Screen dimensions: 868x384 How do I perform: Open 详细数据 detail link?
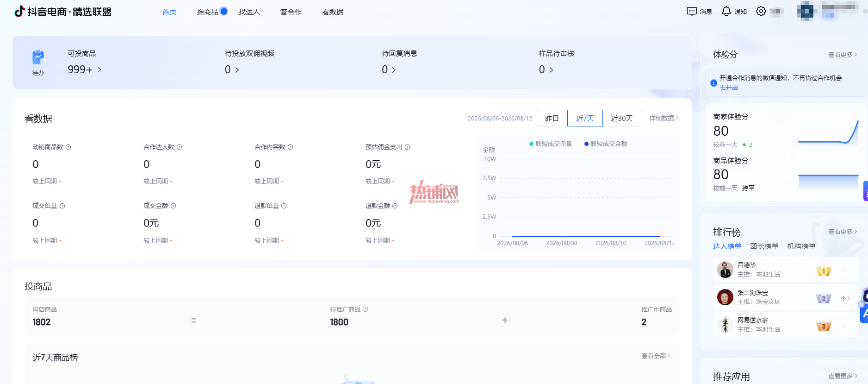[x=664, y=119]
